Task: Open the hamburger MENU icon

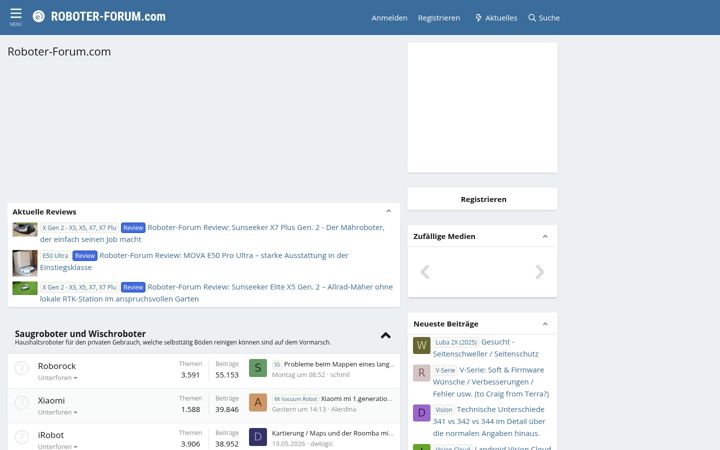Action: tap(16, 17)
